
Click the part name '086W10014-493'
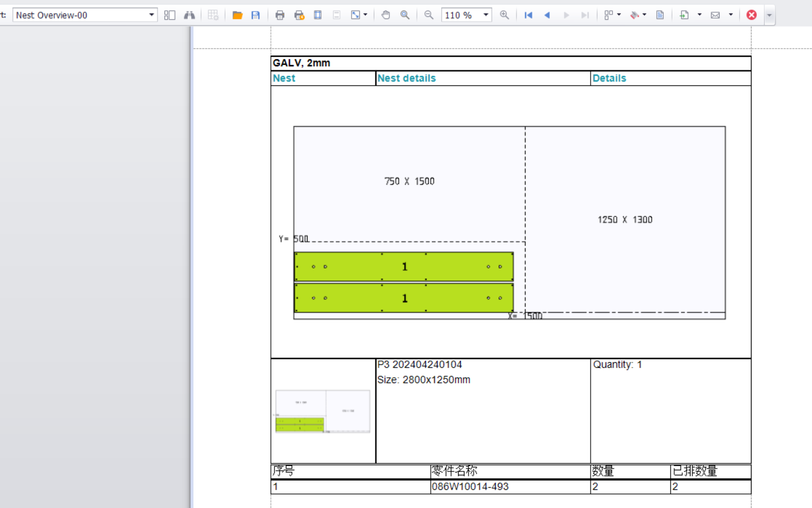(x=470, y=486)
